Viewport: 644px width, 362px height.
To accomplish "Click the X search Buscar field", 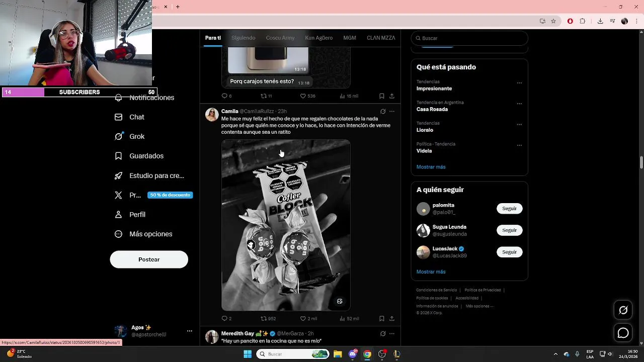I will click(x=469, y=38).
